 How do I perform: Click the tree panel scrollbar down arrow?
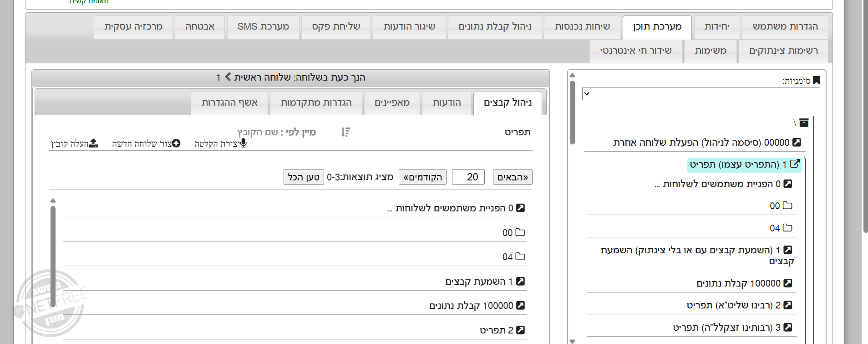(572, 341)
